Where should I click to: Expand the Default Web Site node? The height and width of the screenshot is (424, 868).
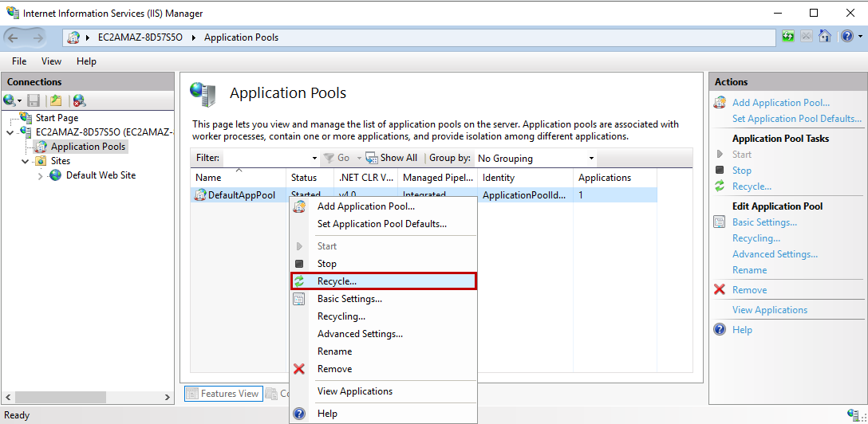[x=41, y=176]
